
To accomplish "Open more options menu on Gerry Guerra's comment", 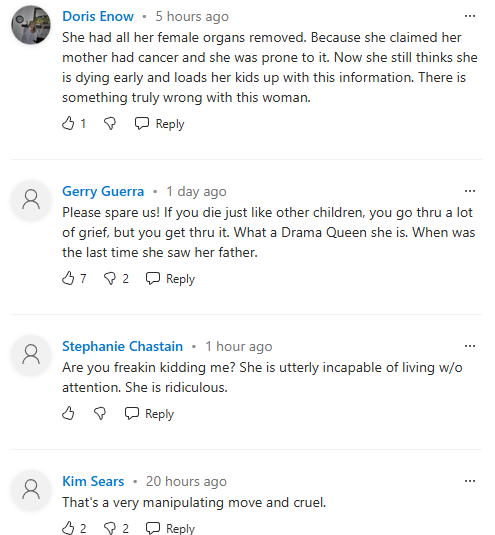I will (x=470, y=191).
